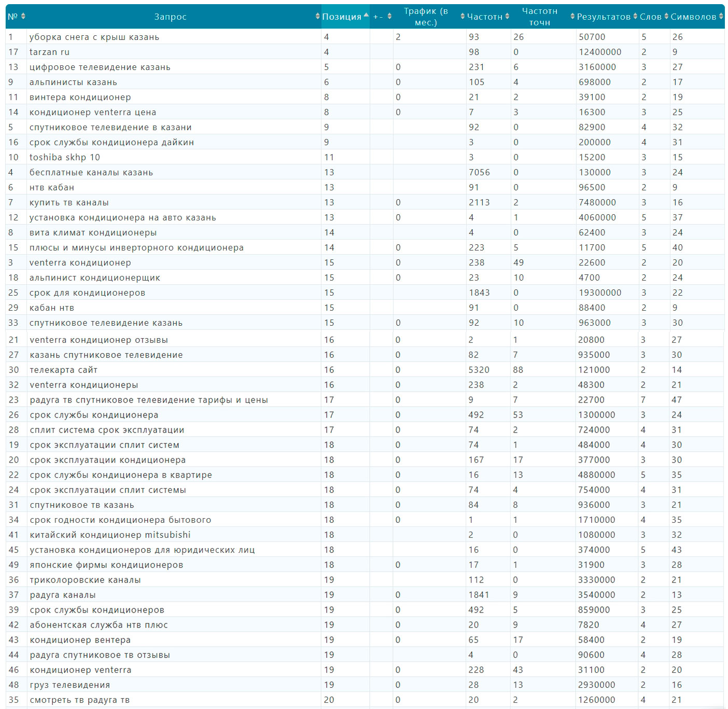
Task: Select the query "нтв кабан"
Action: (52, 187)
